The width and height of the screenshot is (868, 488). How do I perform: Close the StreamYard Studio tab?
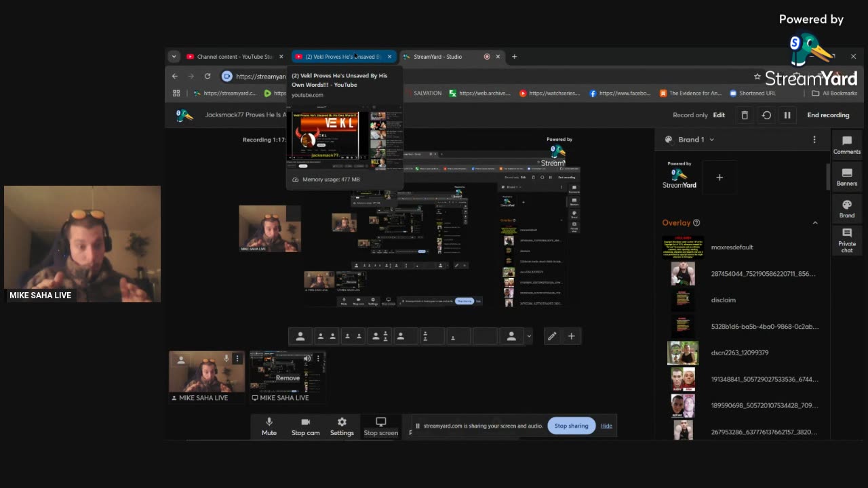[498, 57]
